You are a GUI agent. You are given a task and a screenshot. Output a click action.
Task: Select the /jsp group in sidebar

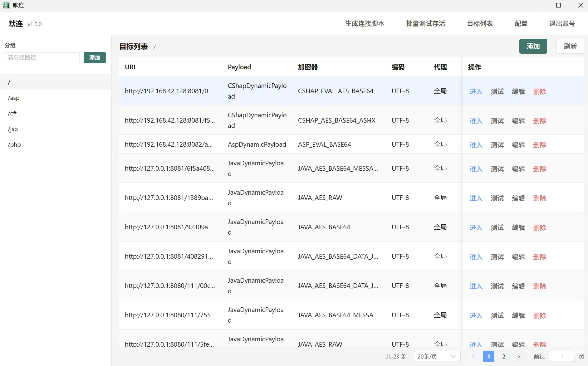tap(13, 129)
